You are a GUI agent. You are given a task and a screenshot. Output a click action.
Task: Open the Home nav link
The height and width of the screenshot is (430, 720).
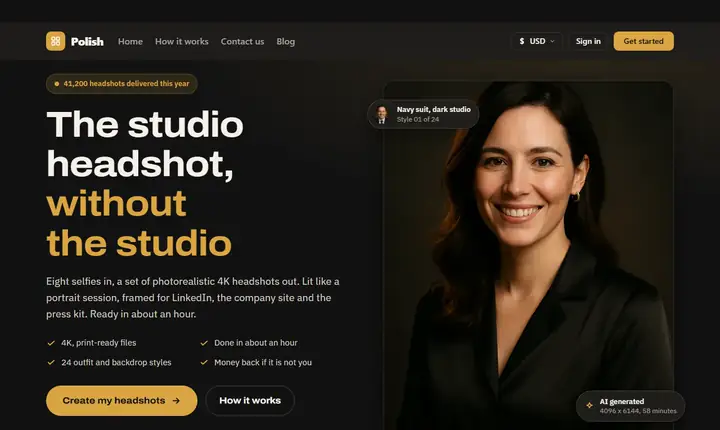point(130,41)
